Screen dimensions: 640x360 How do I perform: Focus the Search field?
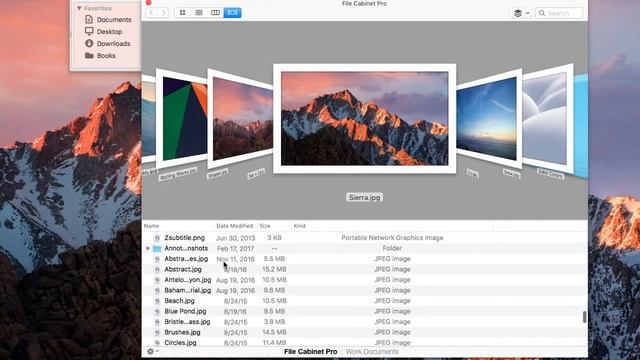559,13
